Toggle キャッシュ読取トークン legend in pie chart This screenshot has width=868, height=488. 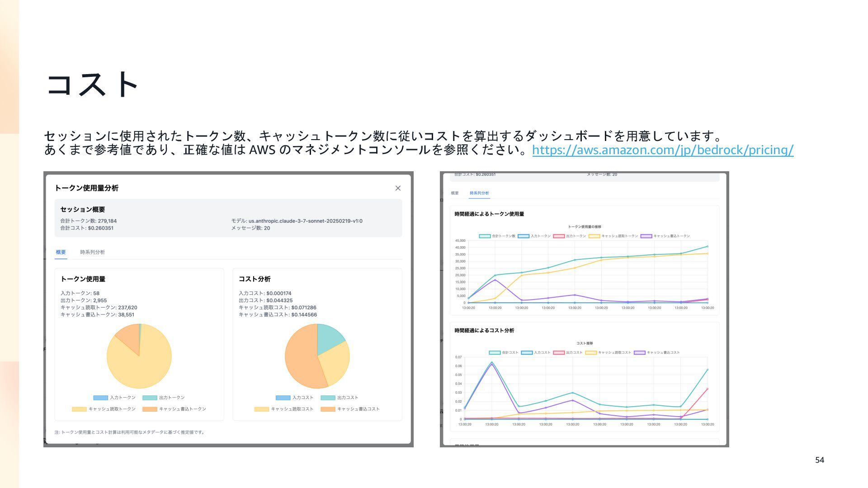(x=104, y=409)
